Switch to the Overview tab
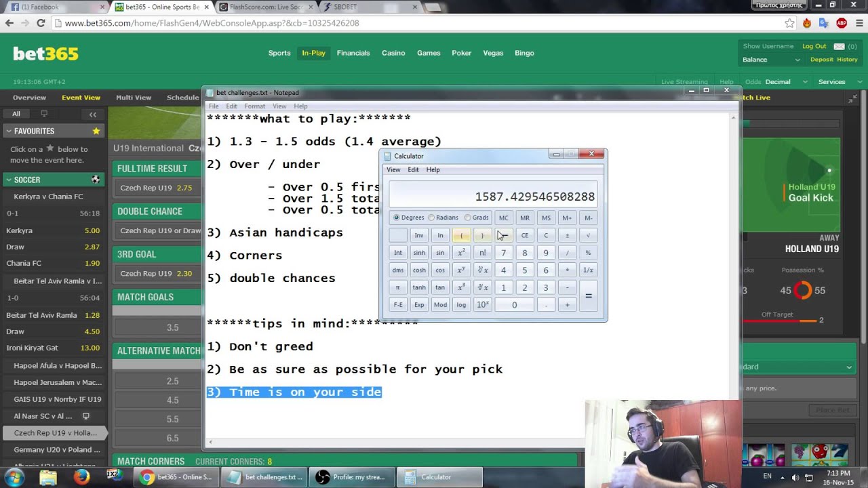 [x=29, y=98]
